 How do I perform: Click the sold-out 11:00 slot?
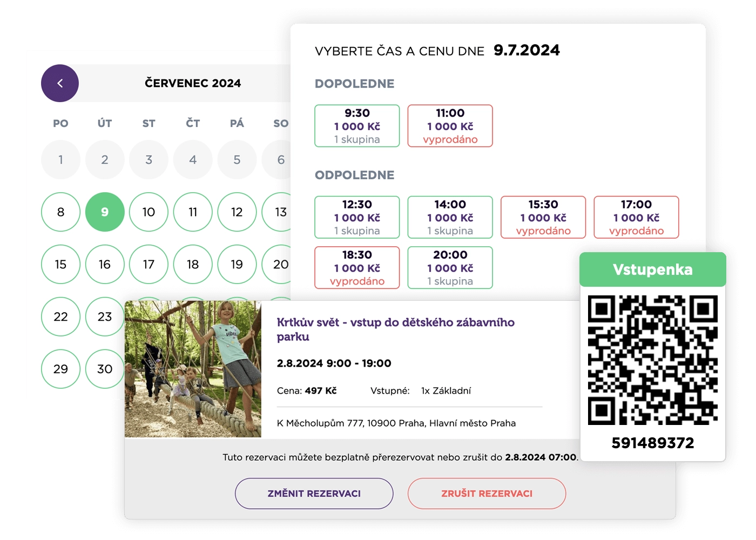pos(450,125)
